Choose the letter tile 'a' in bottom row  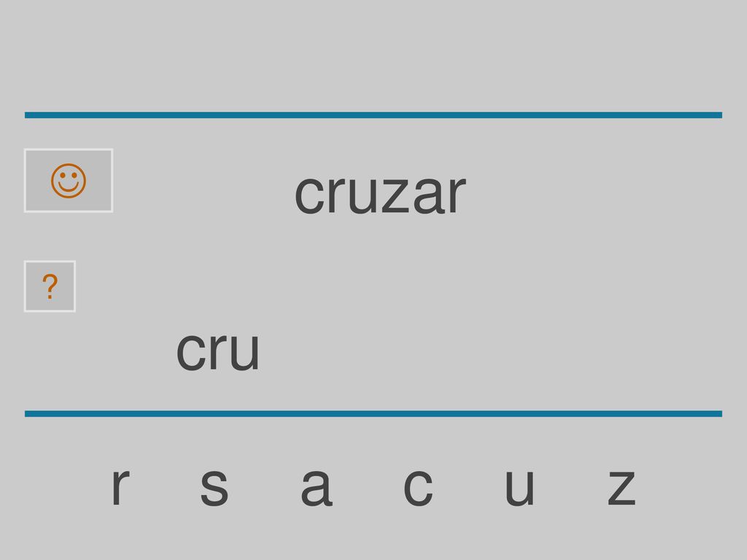pyautogui.click(x=317, y=487)
